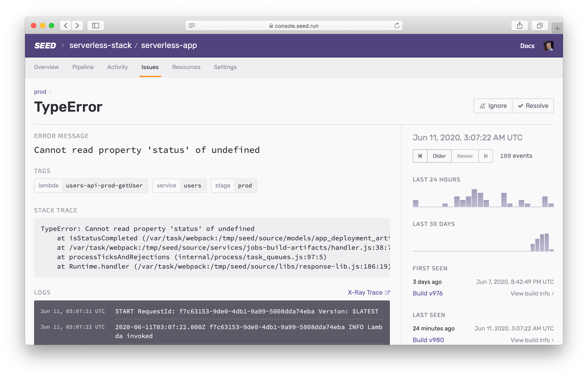Image resolution: width=588 pixels, height=378 pixels.
Task: Switch to the Resources tab
Action: pyautogui.click(x=186, y=67)
